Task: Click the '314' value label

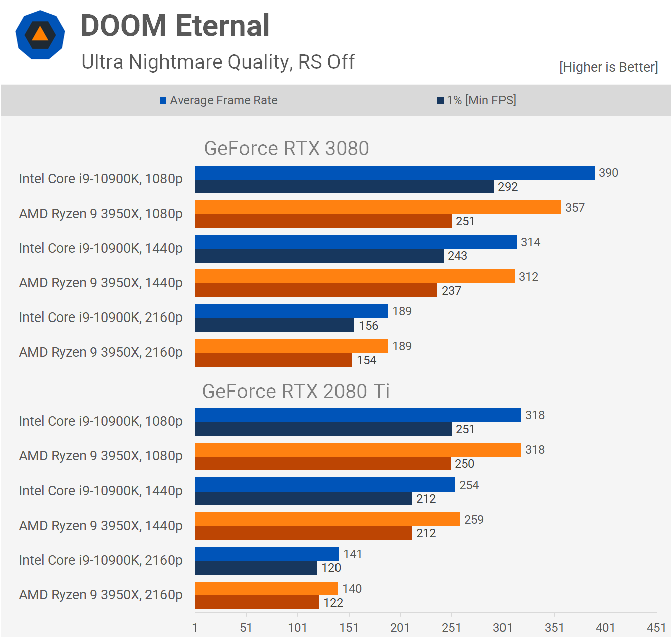Action: tap(530, 242)
